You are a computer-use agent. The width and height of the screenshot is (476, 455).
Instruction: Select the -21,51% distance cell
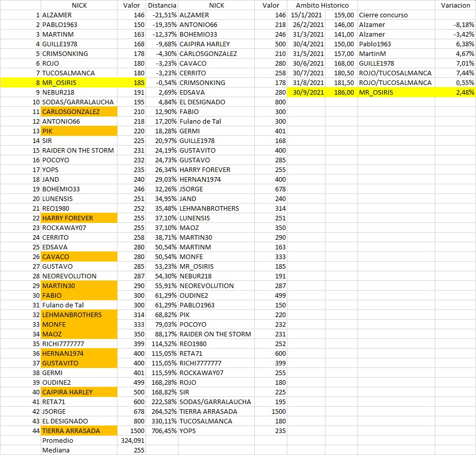162,15
